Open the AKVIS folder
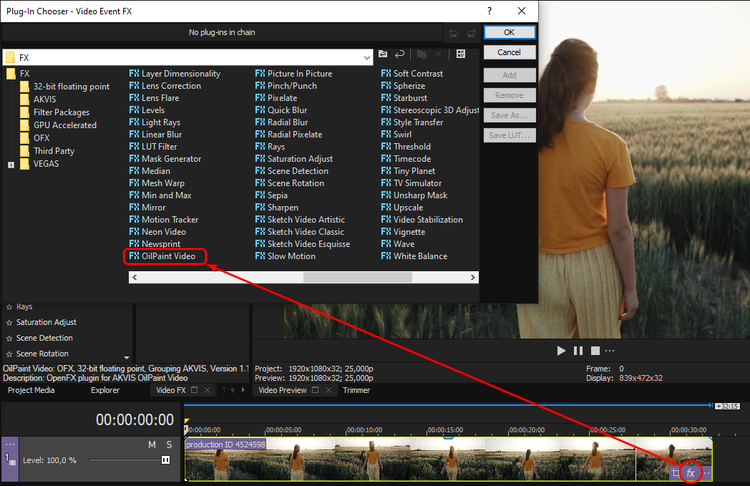Image resolution: width=750 pixels, height=486 pixels. [x=38, y=99]
